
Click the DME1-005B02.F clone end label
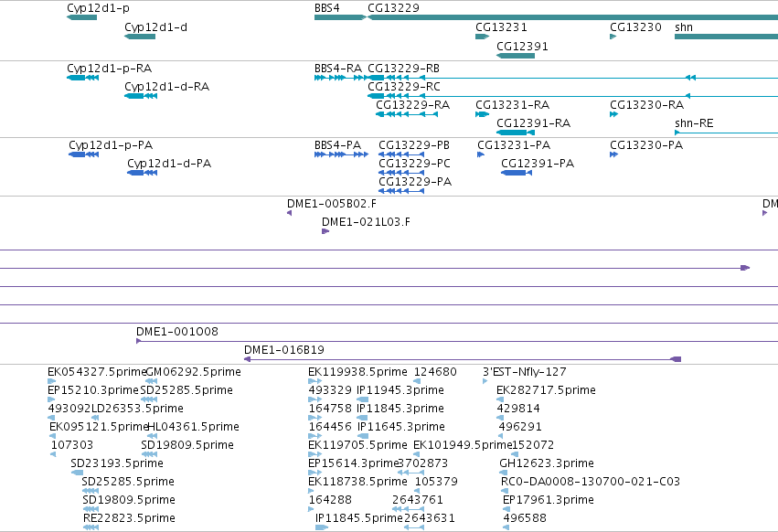(332, 204)
